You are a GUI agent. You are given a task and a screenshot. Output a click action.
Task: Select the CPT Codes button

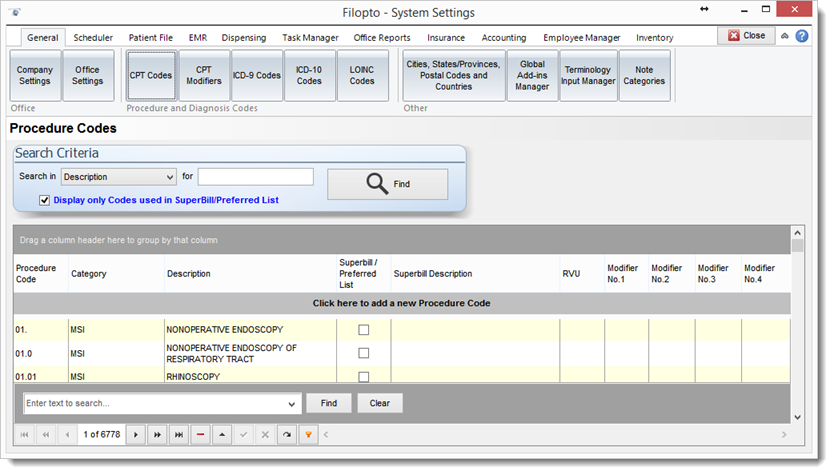(151, 75)
